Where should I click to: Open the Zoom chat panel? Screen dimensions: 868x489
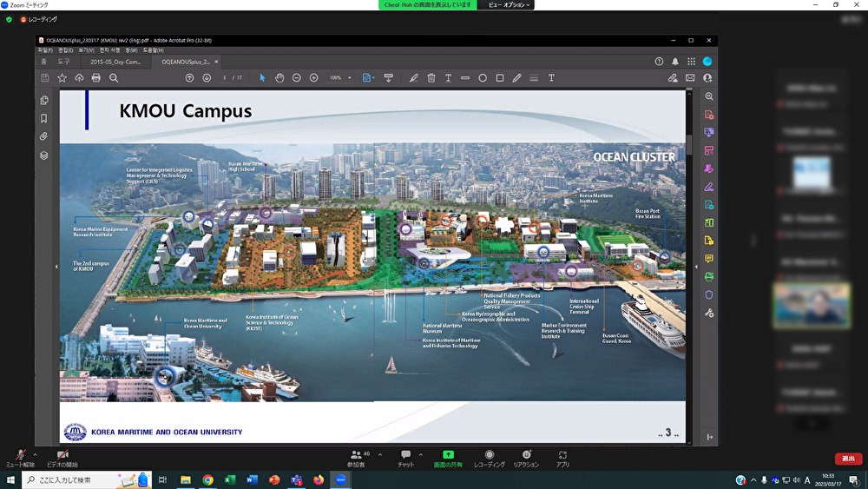405,459
